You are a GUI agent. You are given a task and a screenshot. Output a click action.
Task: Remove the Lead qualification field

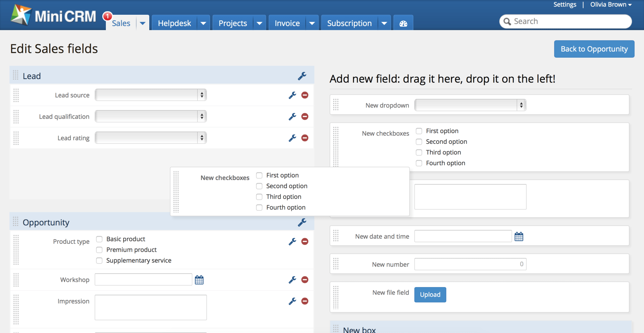(x=305, y=116)
